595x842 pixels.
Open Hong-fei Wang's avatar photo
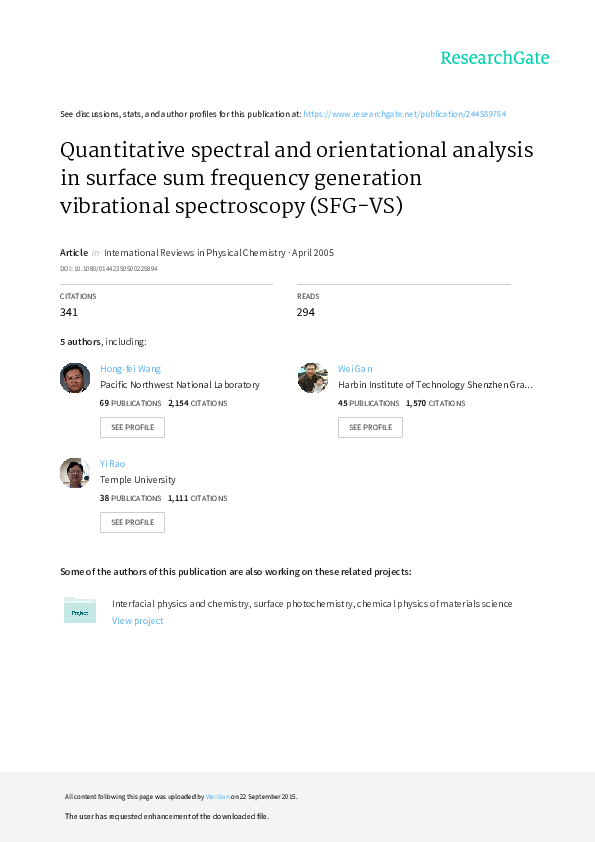coord(75,378)
